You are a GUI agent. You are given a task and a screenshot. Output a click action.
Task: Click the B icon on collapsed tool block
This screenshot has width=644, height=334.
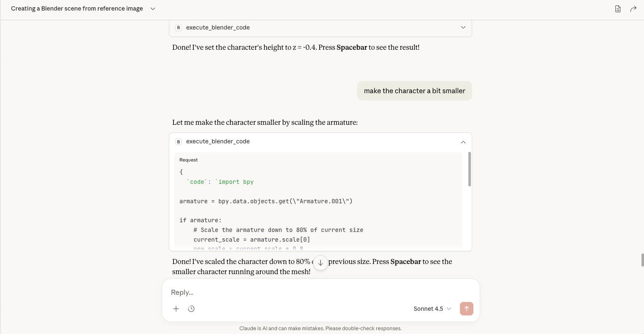179,28
